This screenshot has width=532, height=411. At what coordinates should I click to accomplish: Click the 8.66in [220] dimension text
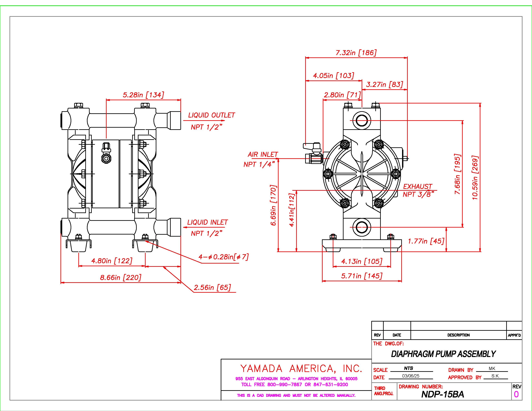(x=121, y=277)
